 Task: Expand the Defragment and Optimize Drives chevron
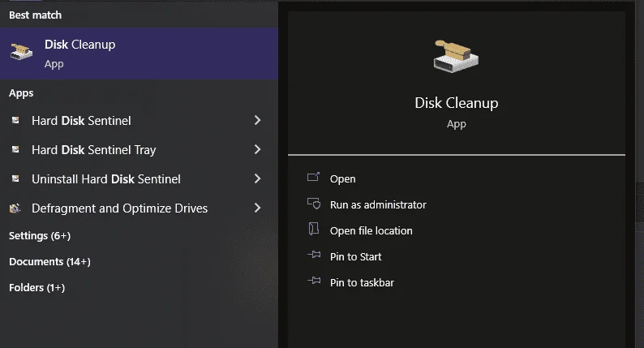pyautogui.click(x=257, y=208)
